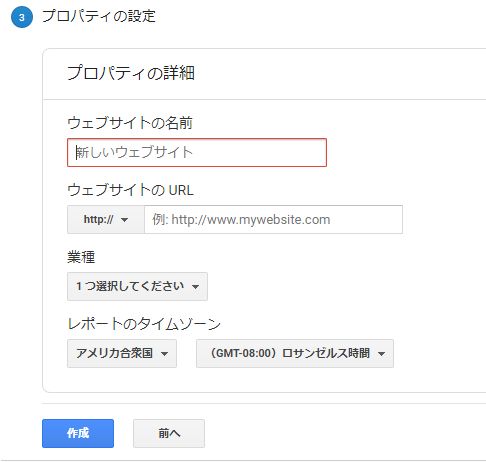Go back with the 前へ button
The height and width of the screenshot is (462, 486).
click(169, 433)
